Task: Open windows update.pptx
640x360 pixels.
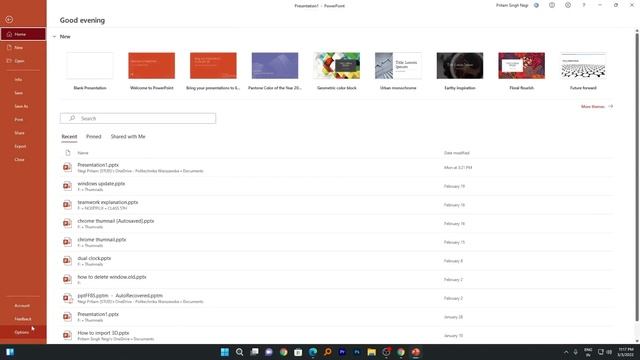Action: [x=337, y=186]
